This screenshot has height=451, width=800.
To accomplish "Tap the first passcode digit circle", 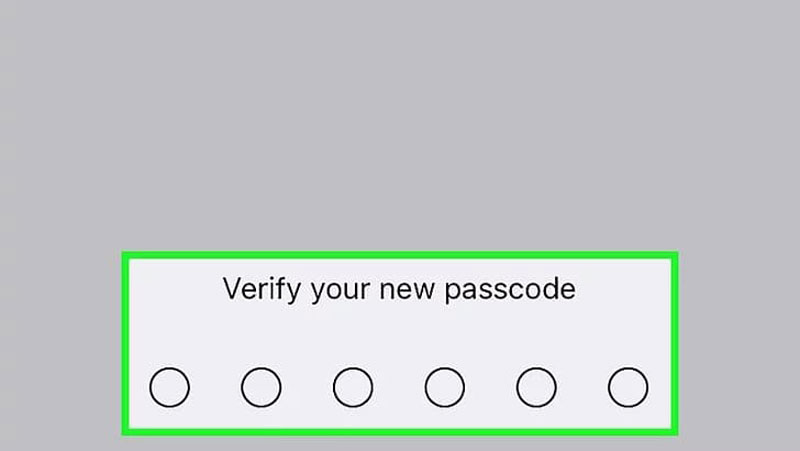I will pyautogui.click(x=169, y=387).
